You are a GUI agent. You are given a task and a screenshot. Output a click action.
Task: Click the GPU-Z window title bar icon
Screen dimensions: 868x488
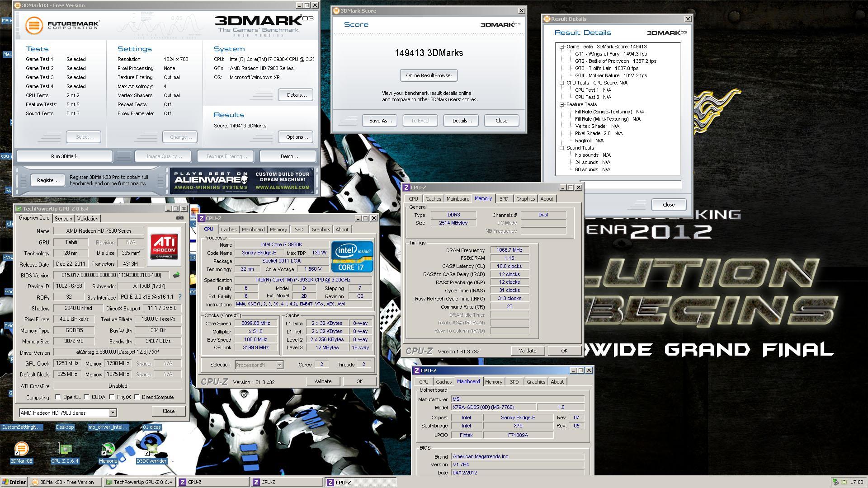[x=18, y=209]
